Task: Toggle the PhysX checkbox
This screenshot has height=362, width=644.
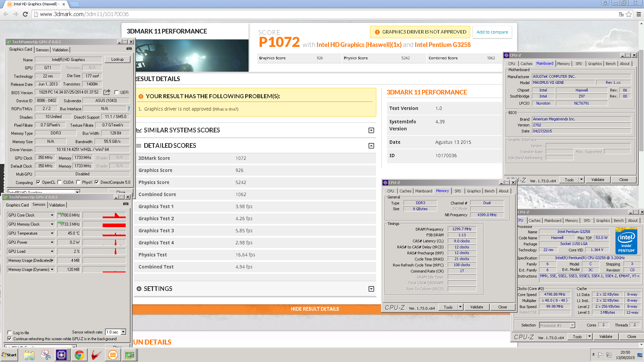Action: coord(78,182)
